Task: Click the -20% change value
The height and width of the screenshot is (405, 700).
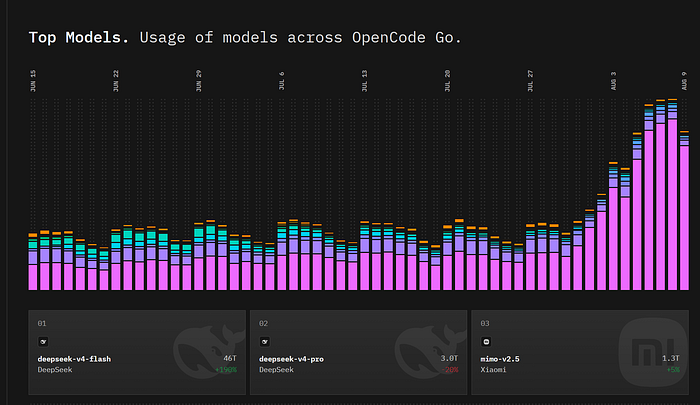Action: [x=450, y=370]
